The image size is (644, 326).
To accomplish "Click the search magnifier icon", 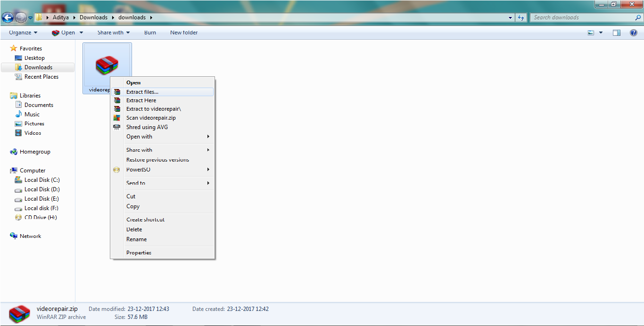I will [x=638, y=17].
